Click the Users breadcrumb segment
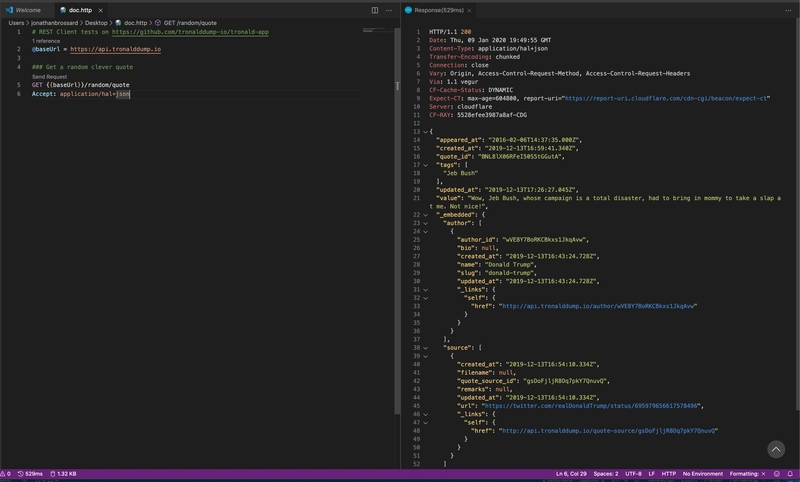This screenshot has height=482, width=800. [16, 23]
